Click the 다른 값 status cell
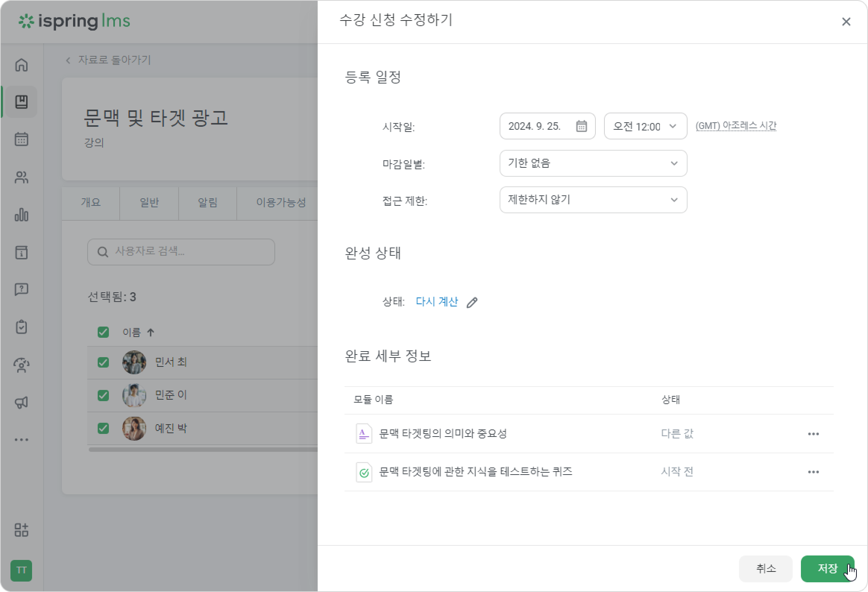 click(x=677, y=434)
